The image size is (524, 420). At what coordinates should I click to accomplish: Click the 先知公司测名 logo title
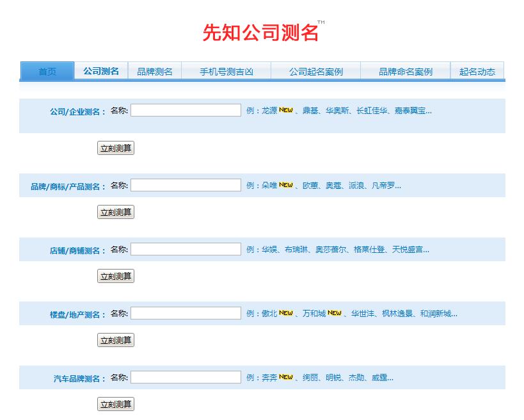pyautogui.click(x=260, y=33)
